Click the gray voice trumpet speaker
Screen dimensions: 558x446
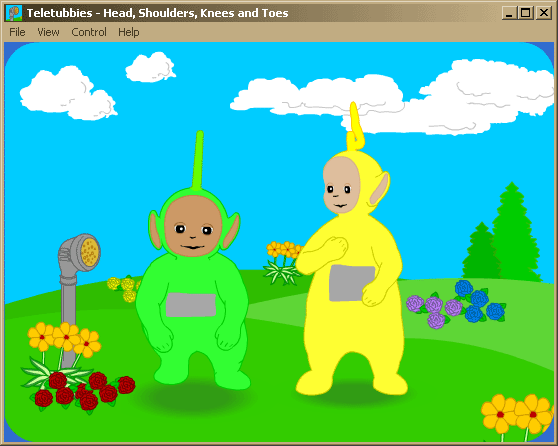pyautogui.click(x=79, y=253)
